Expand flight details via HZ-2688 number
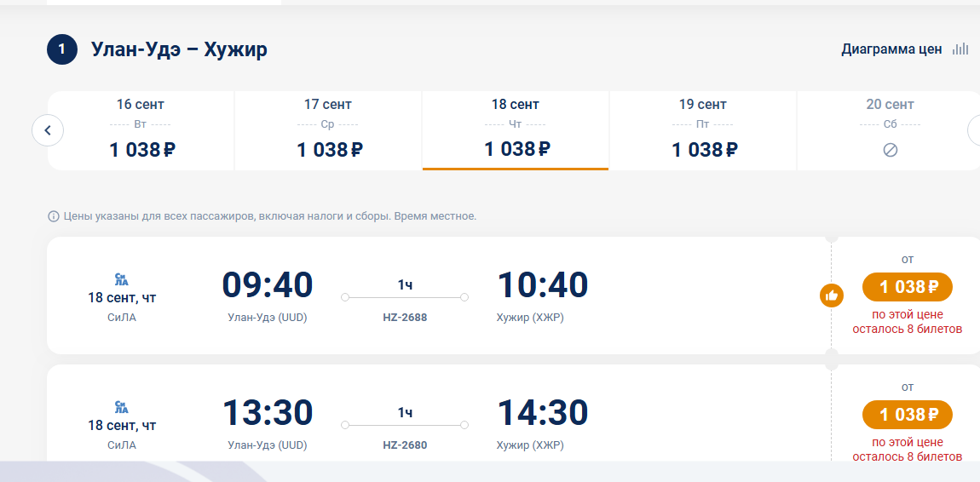Screen dimensions: 980x482 [405, 317]
